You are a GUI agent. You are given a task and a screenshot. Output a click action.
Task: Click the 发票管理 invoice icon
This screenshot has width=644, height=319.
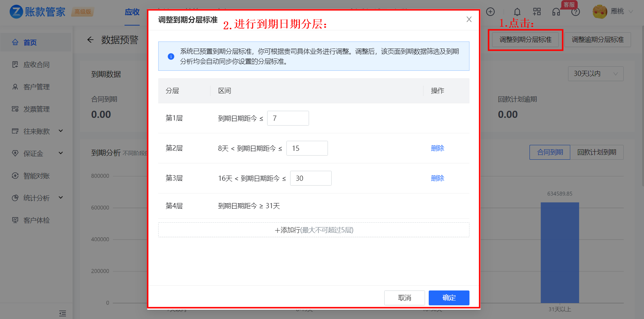(x=15, y=109)
